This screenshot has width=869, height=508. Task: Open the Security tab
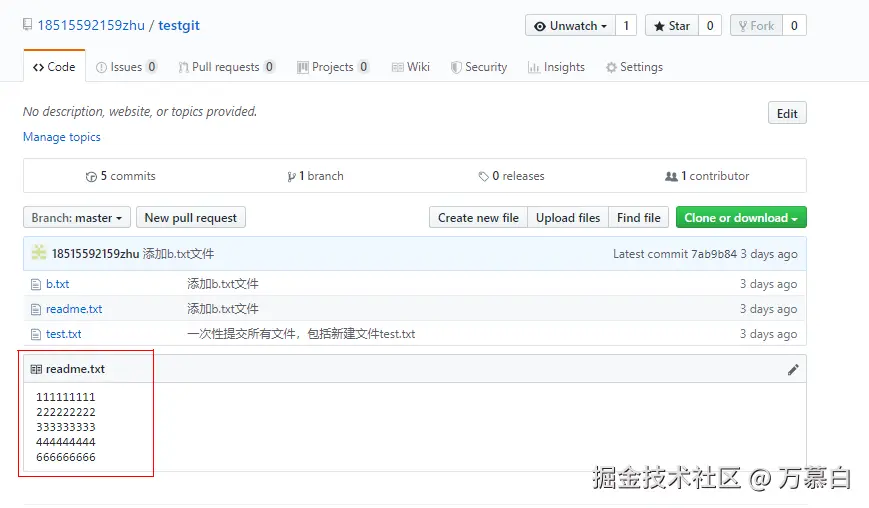[479, 67]
